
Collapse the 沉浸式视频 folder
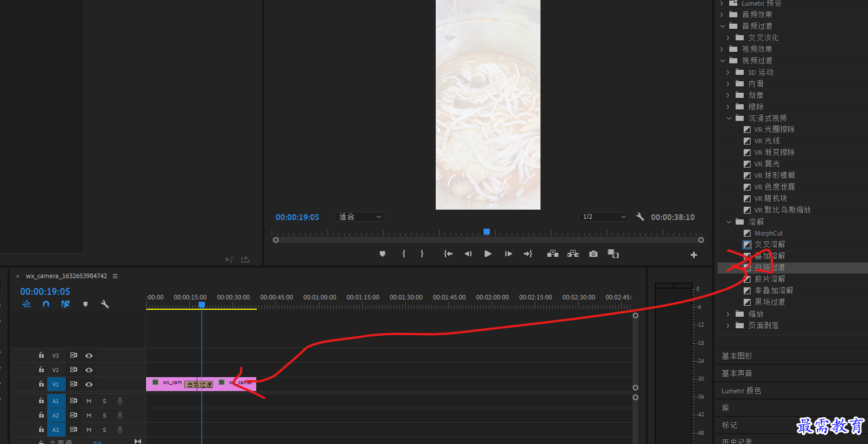728,118
